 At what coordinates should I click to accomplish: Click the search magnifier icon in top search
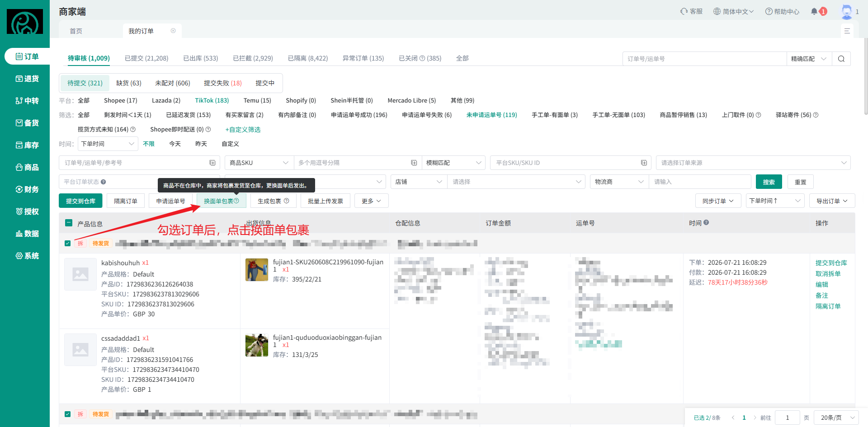841,59
